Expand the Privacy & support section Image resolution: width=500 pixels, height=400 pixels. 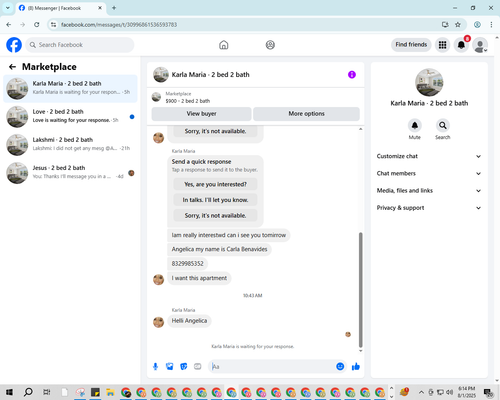(429, 208)
